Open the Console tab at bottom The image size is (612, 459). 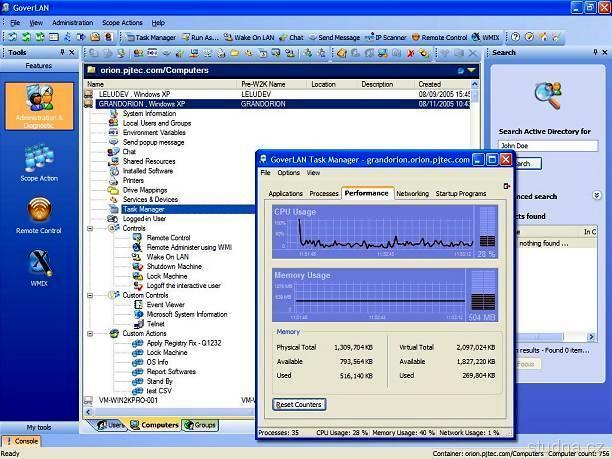pos(21,441)
